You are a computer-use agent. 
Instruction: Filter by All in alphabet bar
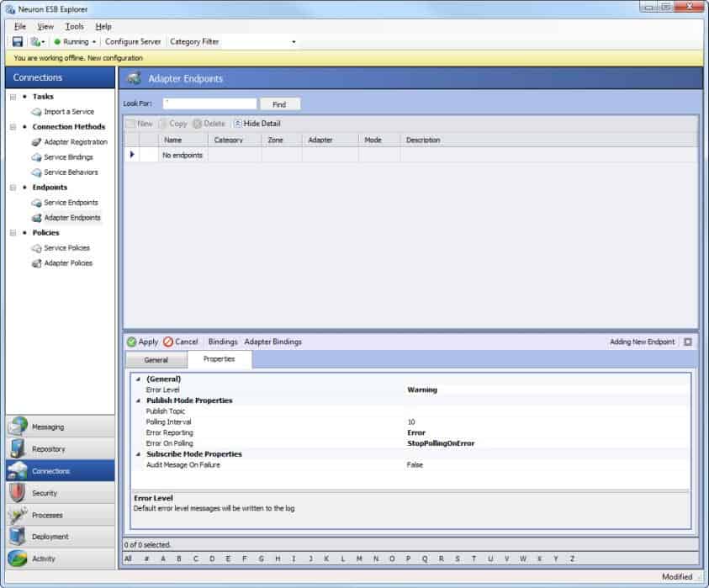point(129,559)
